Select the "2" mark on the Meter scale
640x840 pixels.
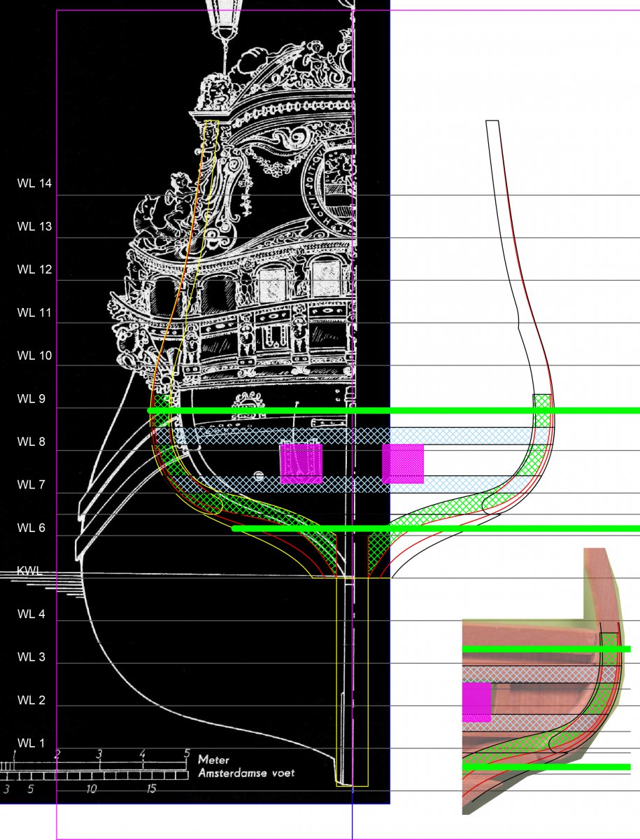58,754
